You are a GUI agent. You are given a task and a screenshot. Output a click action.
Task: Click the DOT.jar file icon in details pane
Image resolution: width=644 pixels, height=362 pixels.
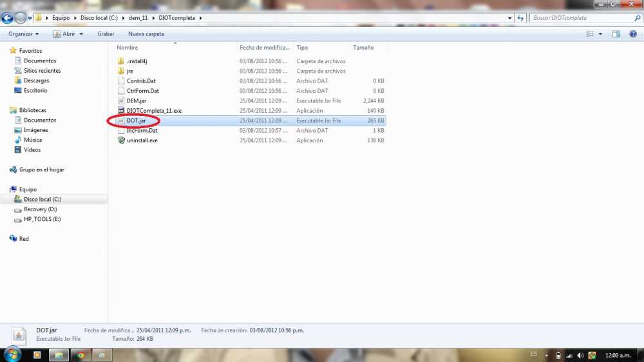click(19, 336)
